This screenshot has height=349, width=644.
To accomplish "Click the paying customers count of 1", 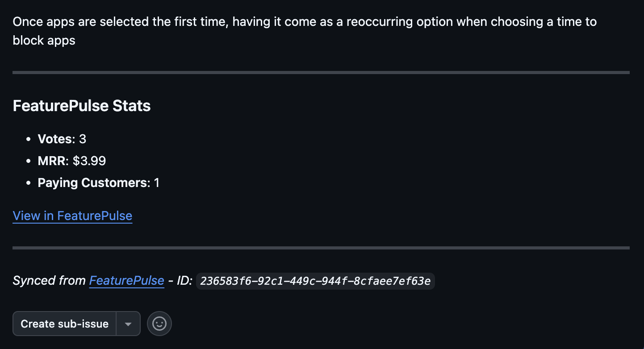I will [x=157, y=183].
